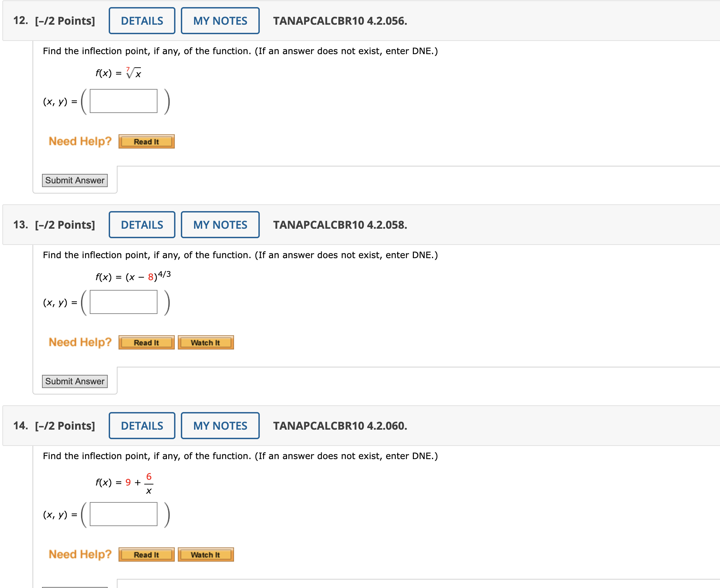
Task: Submit the answer for question 13
Action: pyautogui.click(x=75, y=381)
